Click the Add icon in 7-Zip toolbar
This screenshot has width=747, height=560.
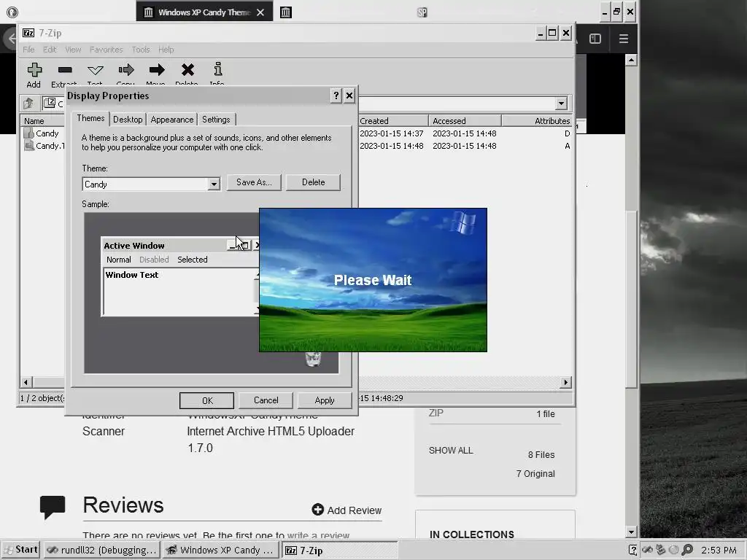click(x=34, y=70)
